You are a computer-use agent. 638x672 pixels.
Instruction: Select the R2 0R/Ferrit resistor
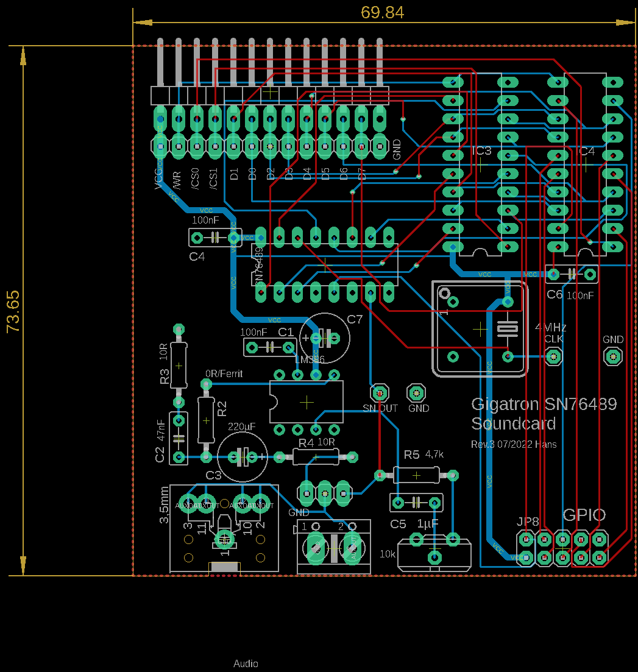pos(207,420)
